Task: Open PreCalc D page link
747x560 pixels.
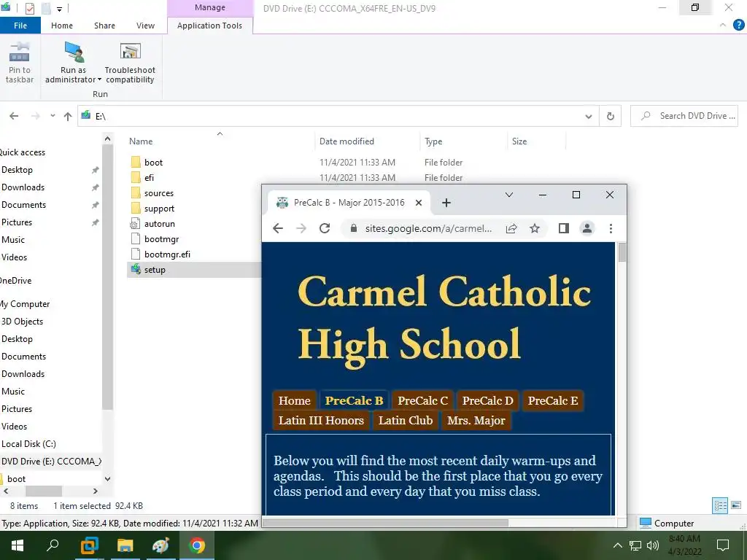Action: click(487, 400)
